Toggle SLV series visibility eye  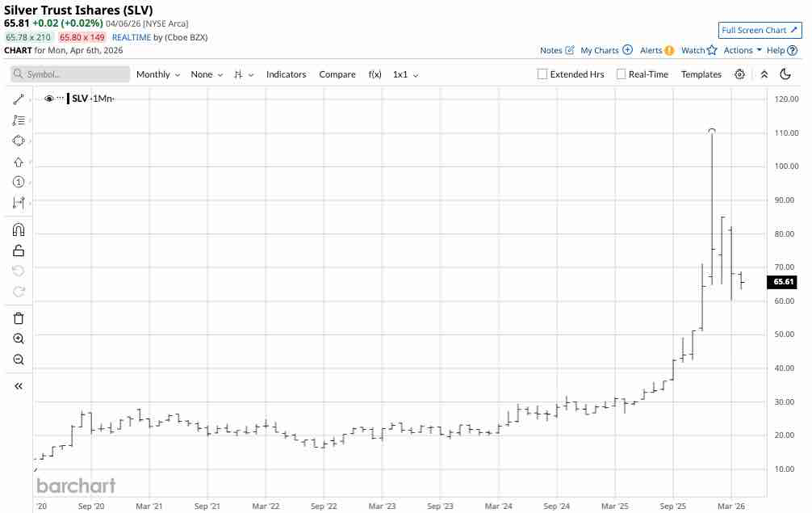pos(48,99)
